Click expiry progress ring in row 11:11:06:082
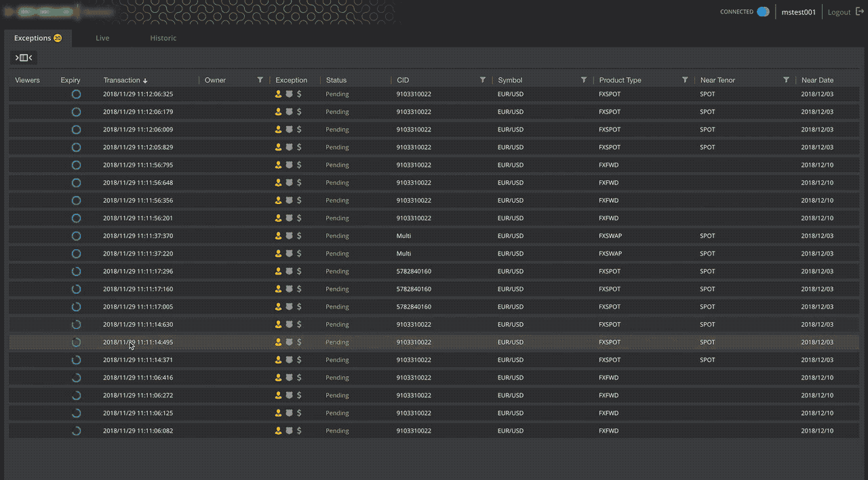868x480 pixels. point(76,431)
